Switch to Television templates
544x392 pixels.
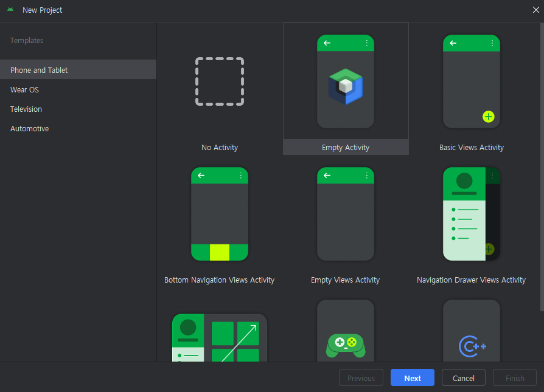[x=78, y=109]
